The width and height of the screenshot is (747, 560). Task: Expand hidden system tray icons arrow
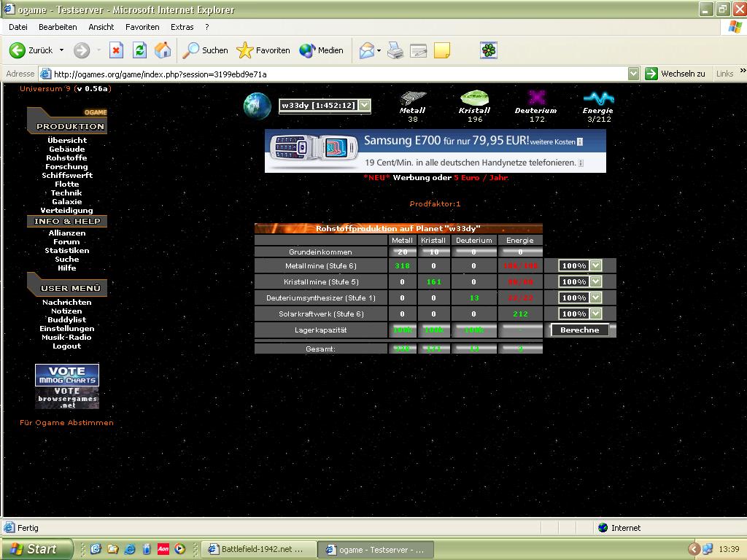[694, 549]
